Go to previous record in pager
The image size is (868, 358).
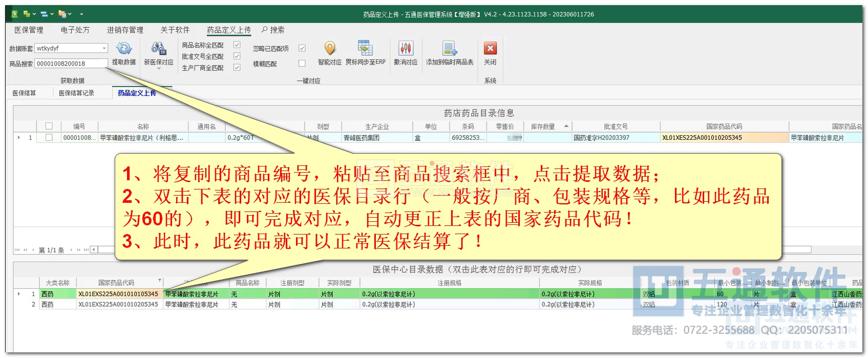[x=33, y=250]
